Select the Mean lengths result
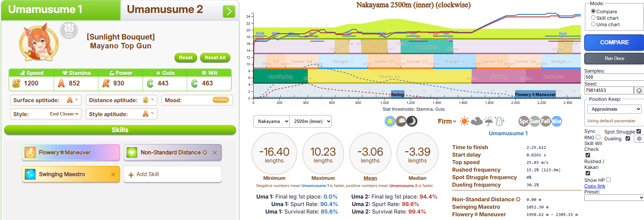644x220 pixels. click(370, 154)
